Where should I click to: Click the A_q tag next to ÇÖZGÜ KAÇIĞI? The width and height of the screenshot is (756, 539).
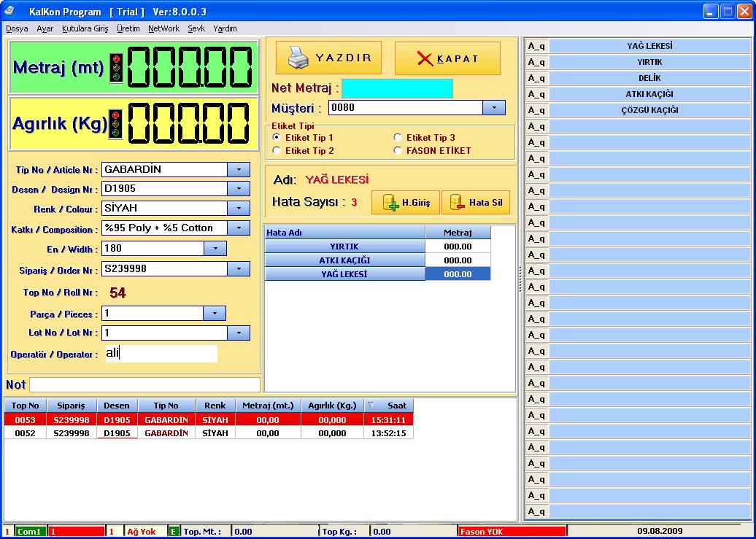click(x=536, y=110)
